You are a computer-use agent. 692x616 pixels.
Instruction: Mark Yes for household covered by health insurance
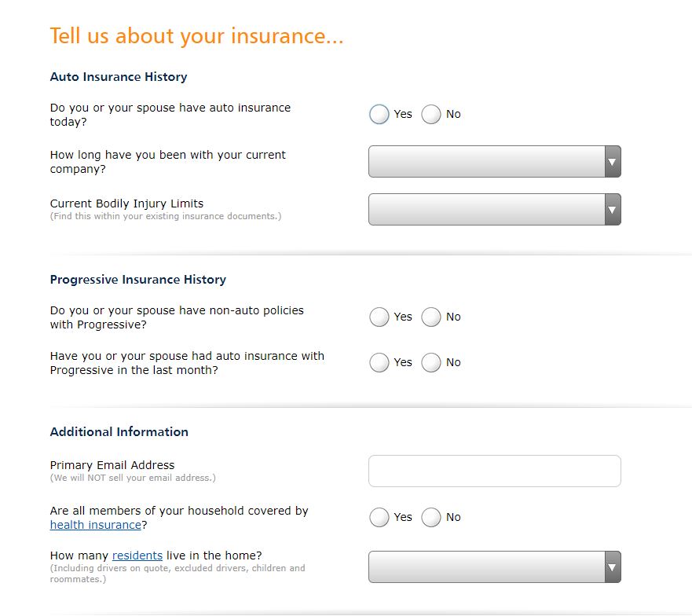click(379, 518)
